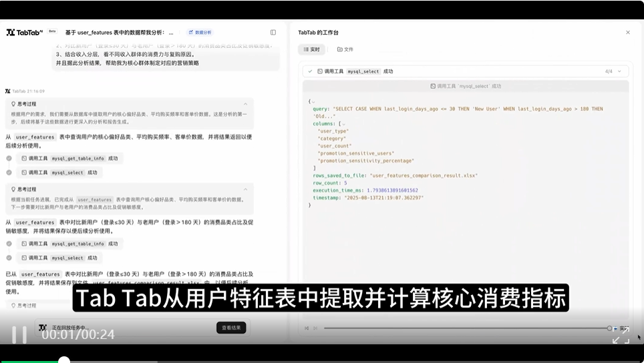Click the lightbulb icon of second 思考过程
644x363 pixels.
tap(13, 189)
